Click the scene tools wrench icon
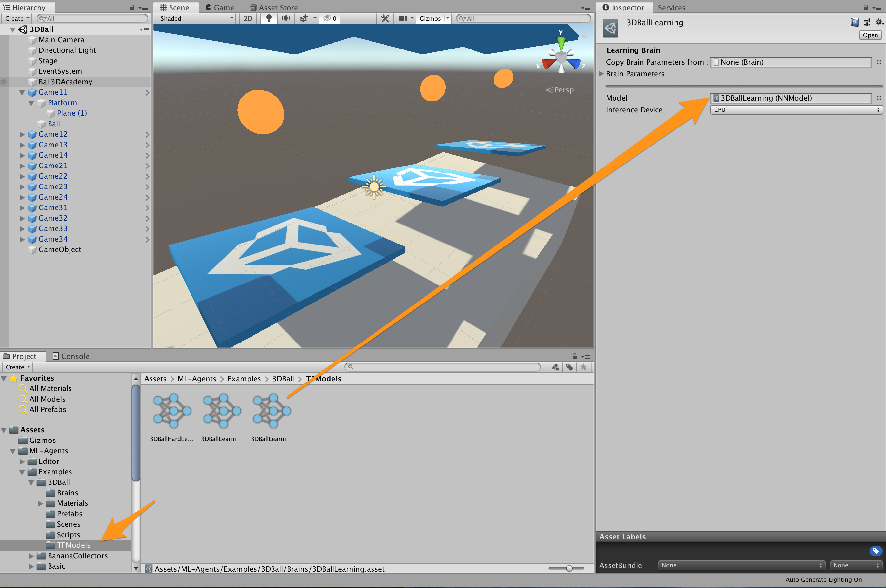The height and width of the screenshot is (588, 886). pos(385,18)
